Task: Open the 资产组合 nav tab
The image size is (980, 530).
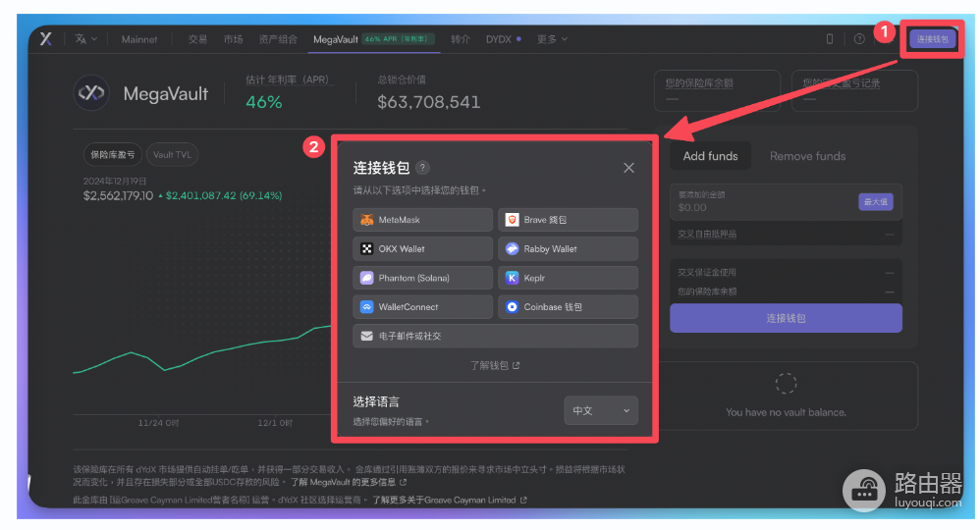Action: coord(278,39)
